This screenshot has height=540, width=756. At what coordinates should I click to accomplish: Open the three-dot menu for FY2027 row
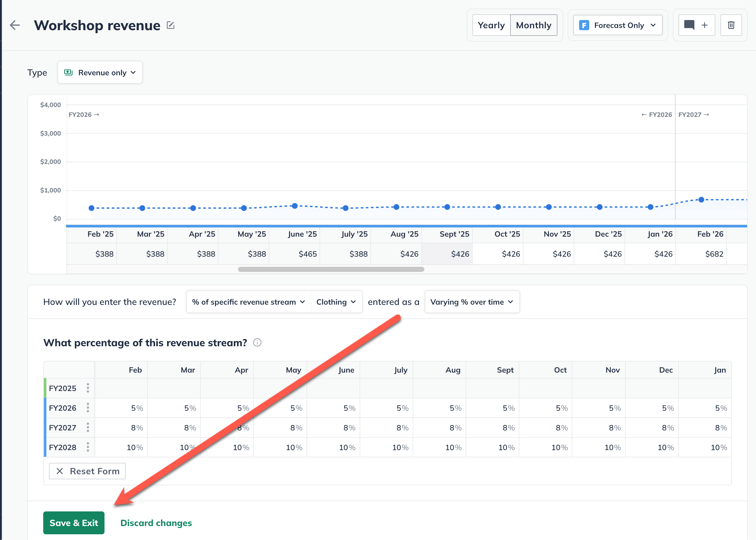point(88,427)
